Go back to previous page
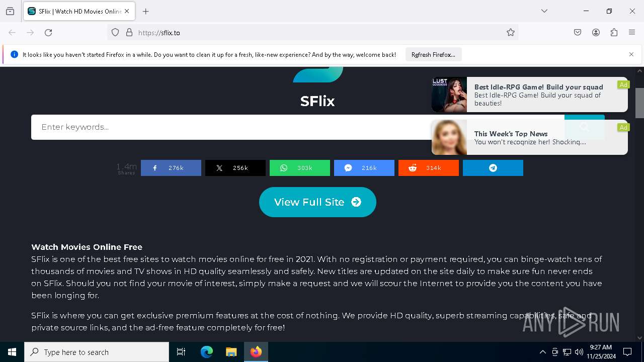644x362 pixels. 12,32
